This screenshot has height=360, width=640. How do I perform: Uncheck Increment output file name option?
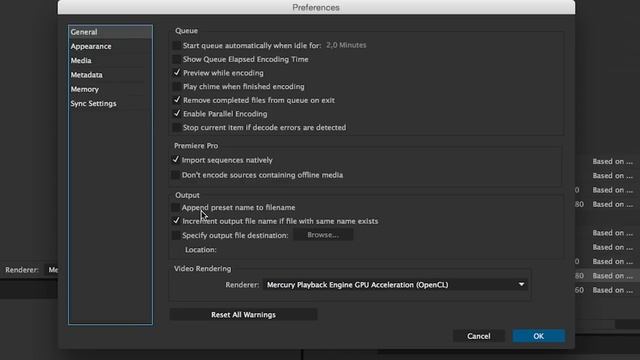click(176, 221)
